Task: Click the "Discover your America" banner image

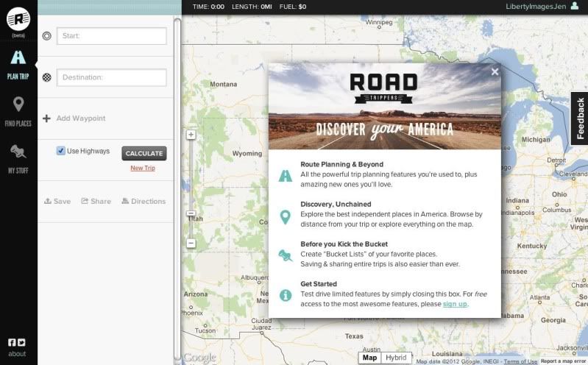Action: (x=385, y=106)
